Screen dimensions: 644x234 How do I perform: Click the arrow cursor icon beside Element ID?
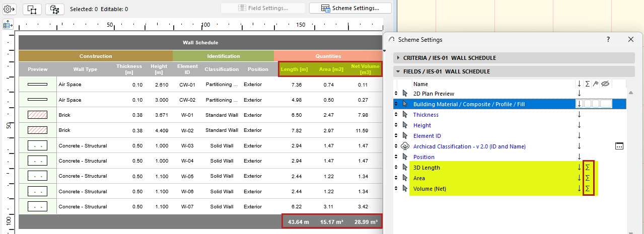click(x=405, y=136)
